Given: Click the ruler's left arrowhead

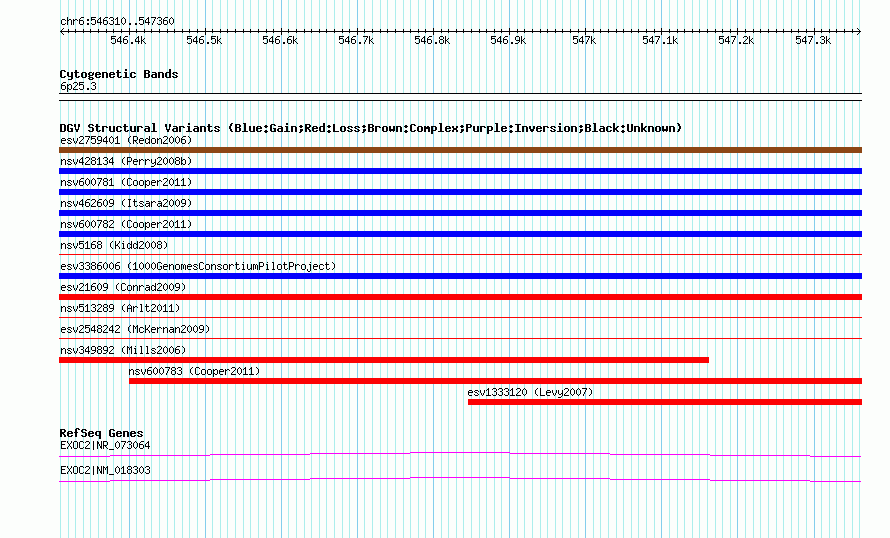Looking at the screenshot, I should click(x=62, y=31).
